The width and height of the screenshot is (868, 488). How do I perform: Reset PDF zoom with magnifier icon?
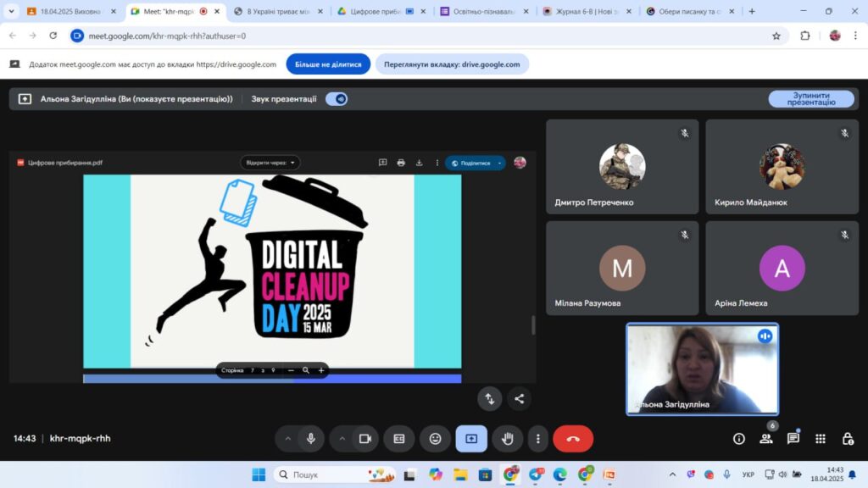coord(305,371)
